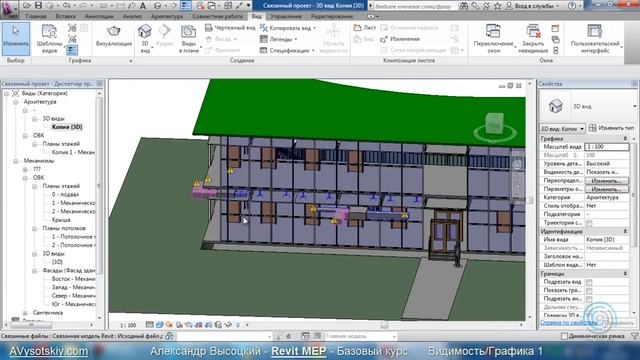
Task: Switch to the Управление ribbon tab
Action: tap(286, 16)
